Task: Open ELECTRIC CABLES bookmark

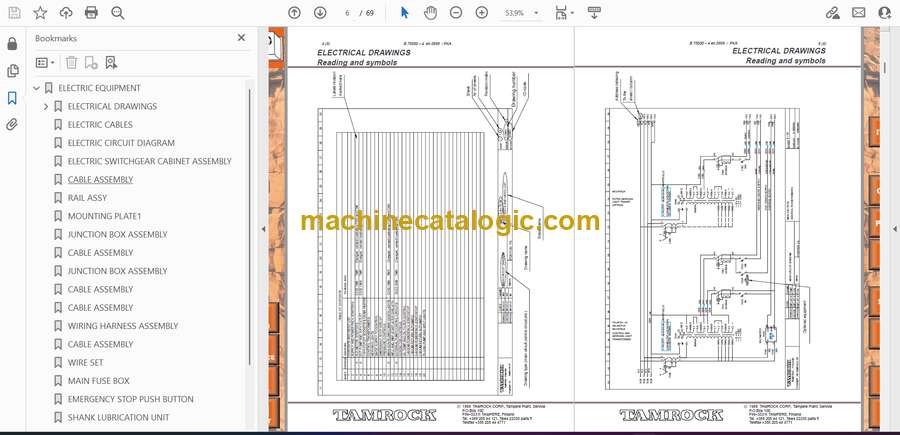Action: tap(100, 125)
